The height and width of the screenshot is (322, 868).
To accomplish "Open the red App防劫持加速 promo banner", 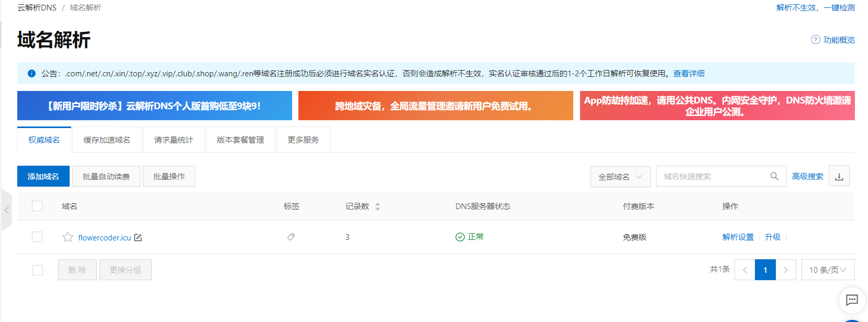I will (717, 106).
